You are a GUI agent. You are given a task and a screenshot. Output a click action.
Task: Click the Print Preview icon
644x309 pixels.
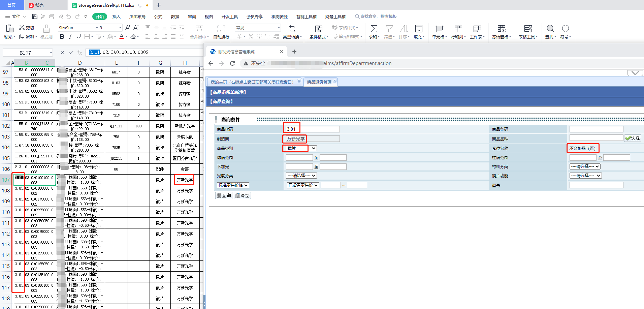[x=60, y=17]
